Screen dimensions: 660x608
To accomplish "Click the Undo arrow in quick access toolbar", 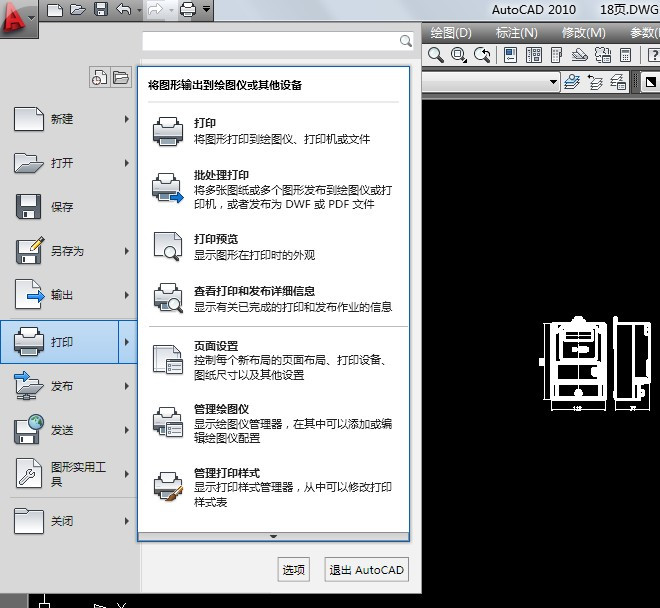I will (x=123, y=9).
